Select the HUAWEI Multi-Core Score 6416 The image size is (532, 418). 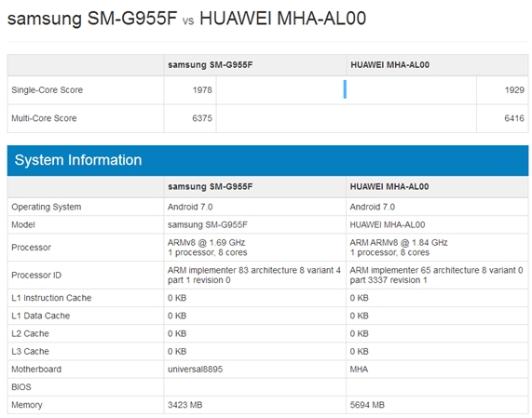[514, 118]
